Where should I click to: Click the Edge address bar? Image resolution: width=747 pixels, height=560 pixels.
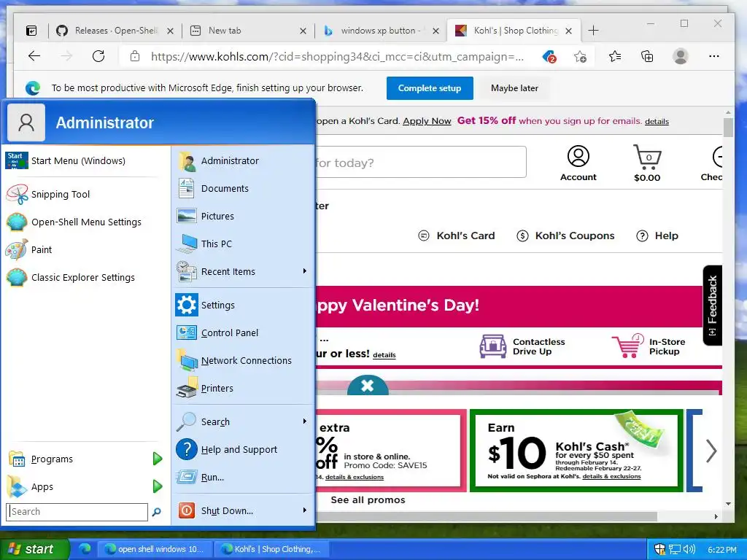pyautogui.click(x=337, y=57)
